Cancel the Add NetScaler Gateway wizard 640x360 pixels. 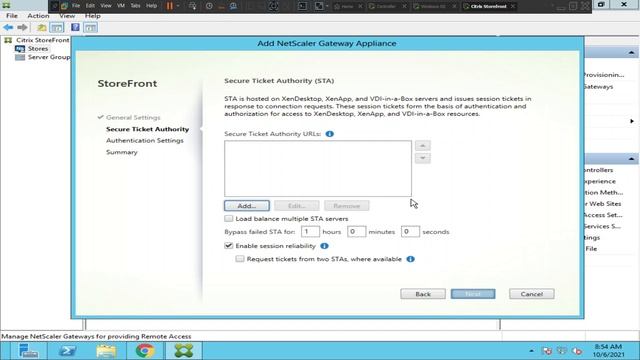[531, 294]
